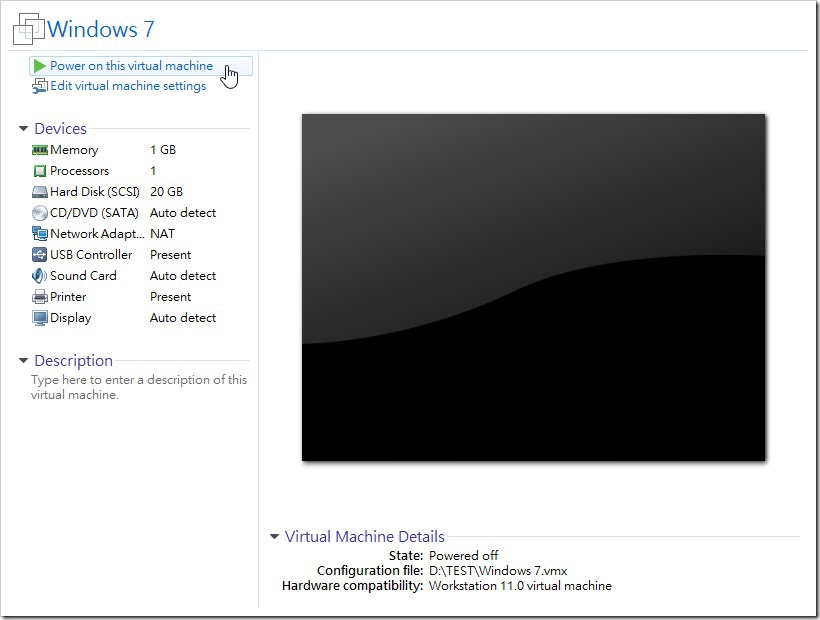This screenshot has width=820, height=620.
Task: Click the Memory device icon
Action: (x=40, y=150)
